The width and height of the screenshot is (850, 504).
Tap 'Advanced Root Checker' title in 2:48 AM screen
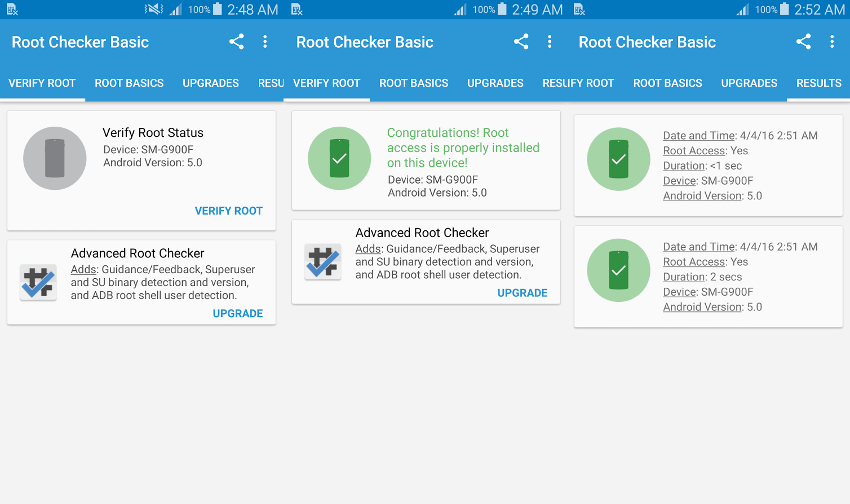pyautogui.click(x=138, y=253)
